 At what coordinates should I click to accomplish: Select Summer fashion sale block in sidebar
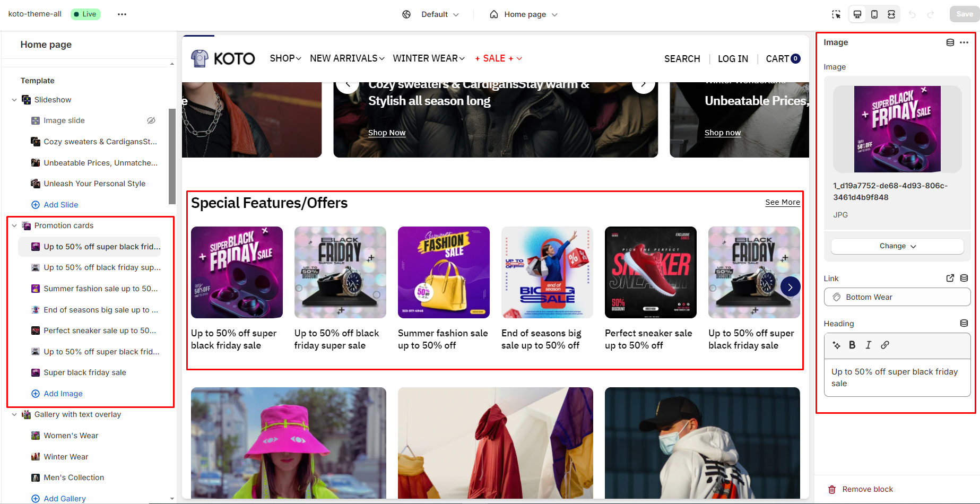(100, 289)
